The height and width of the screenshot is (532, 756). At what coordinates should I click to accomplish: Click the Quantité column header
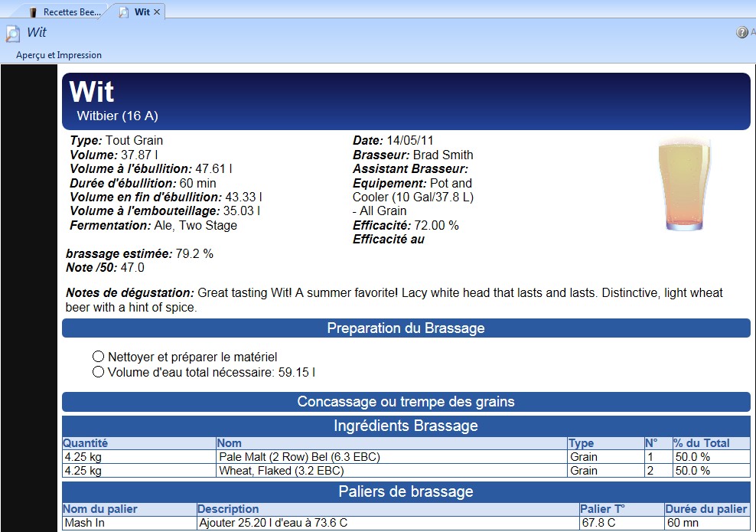pyautogui.click(x=85, y=443)
